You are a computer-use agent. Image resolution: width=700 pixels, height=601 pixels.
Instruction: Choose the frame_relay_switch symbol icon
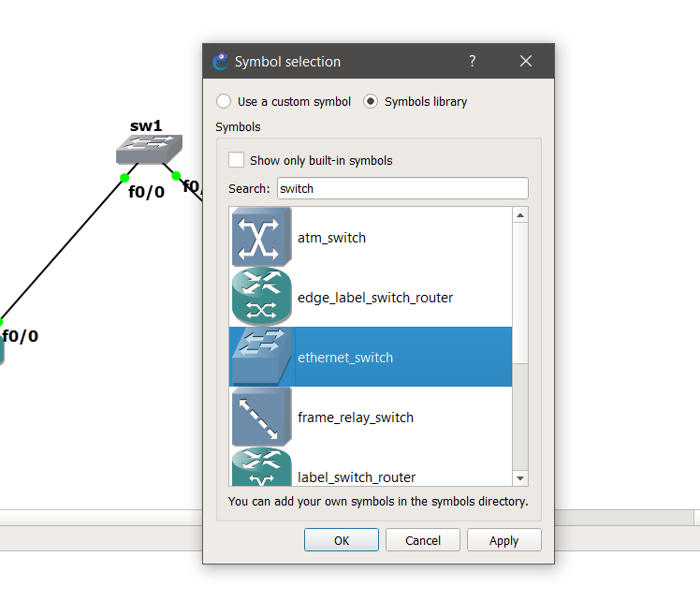pyautogui.click(x=262, y=417)
